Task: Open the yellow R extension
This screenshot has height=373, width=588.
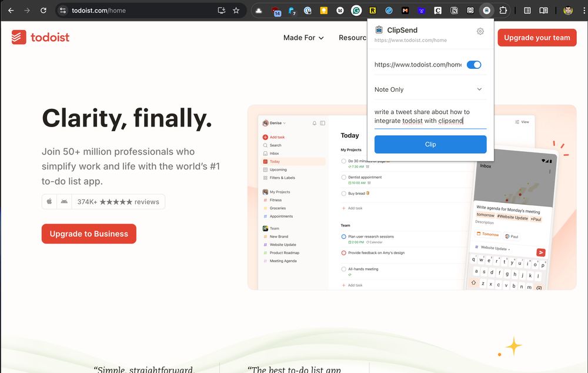Action: [372, 11]
